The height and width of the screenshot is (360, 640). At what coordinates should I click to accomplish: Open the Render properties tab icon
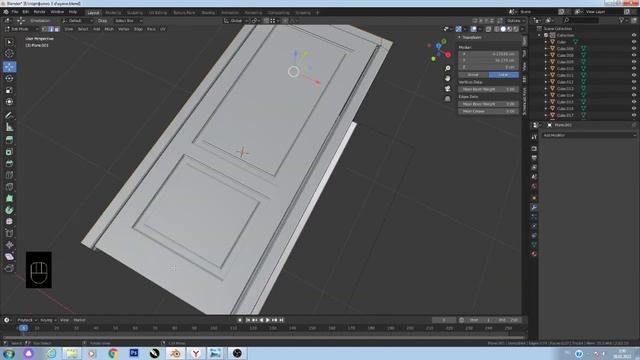pos(534,149)
